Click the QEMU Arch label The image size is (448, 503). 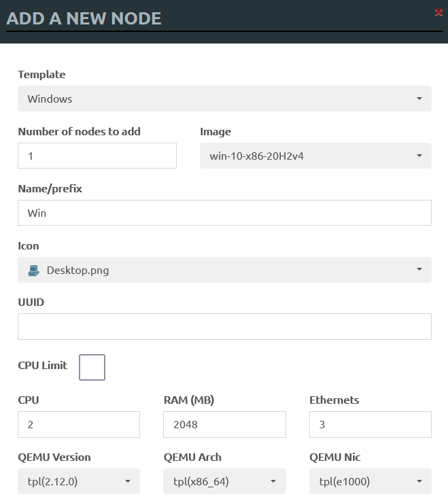click(192, 457)
